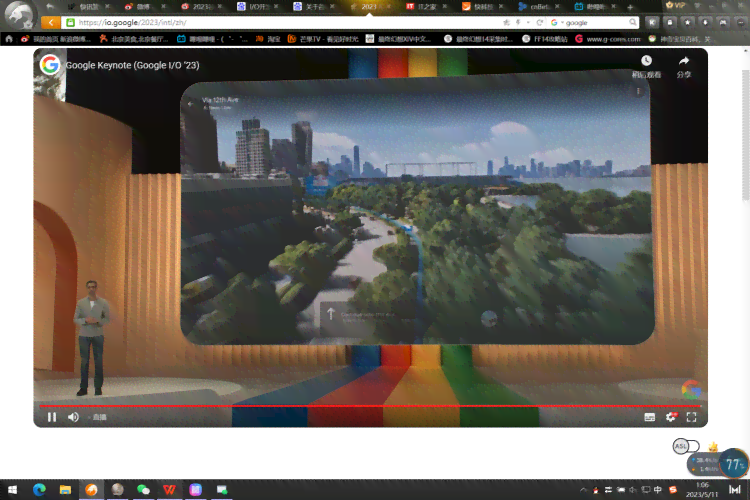750x500 pixels.
Task: Reload the page with the refresh icon
Action: pos(540,22)
